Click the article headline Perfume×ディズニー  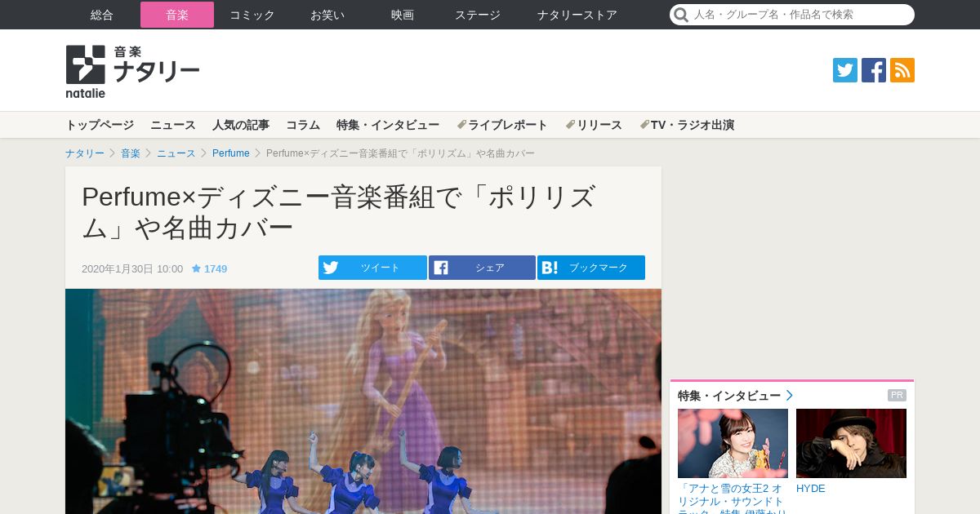click(x=340, y=212)
